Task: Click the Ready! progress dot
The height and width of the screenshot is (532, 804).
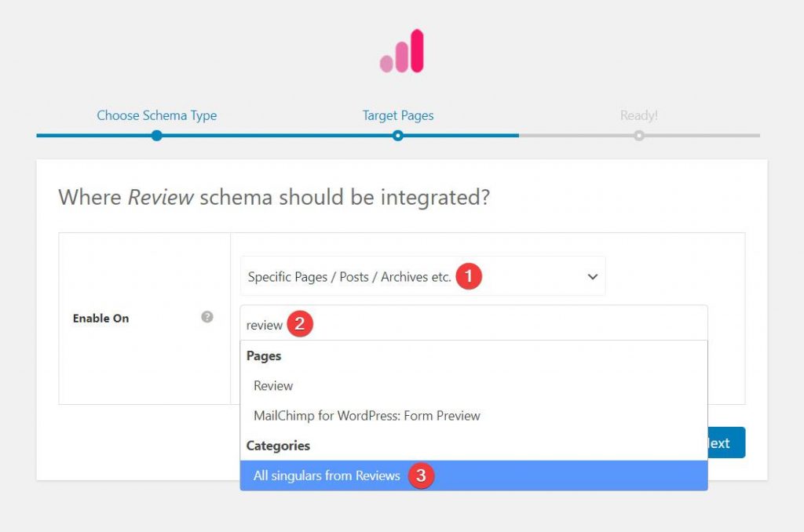Action: coord(638,135)
